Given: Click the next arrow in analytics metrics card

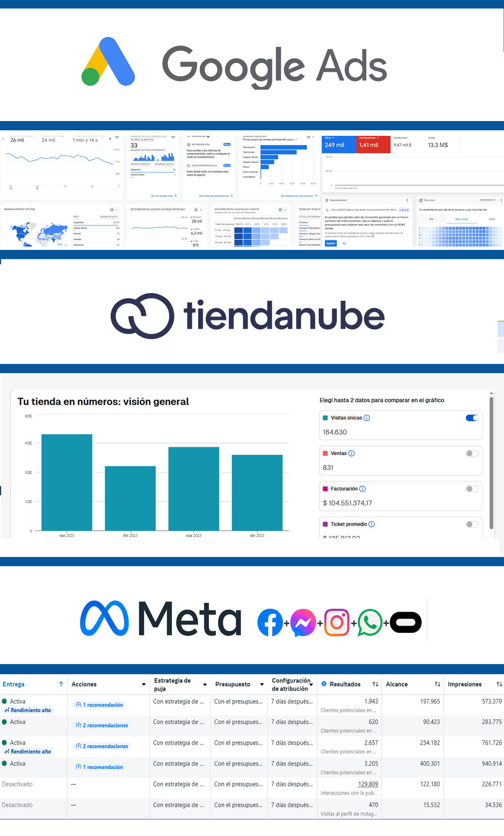Looking at the screenshot, I should tap(110, 139).
